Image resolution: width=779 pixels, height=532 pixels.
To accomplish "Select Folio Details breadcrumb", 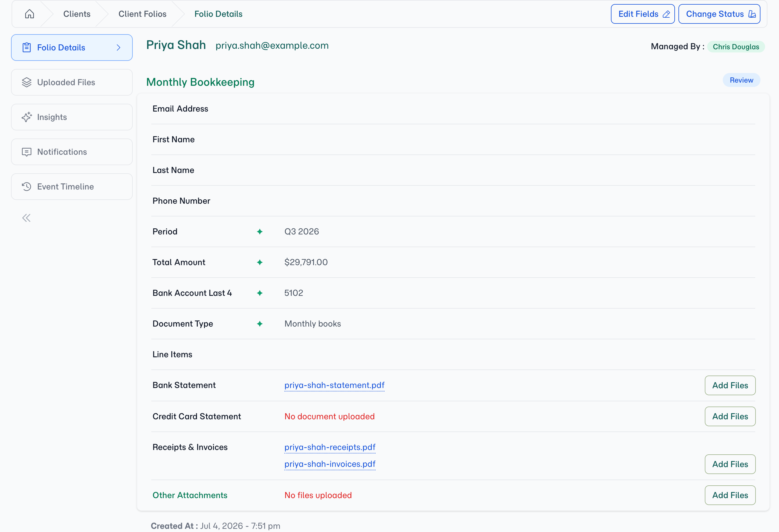I will pyautogui.click(x=218, y=14).
